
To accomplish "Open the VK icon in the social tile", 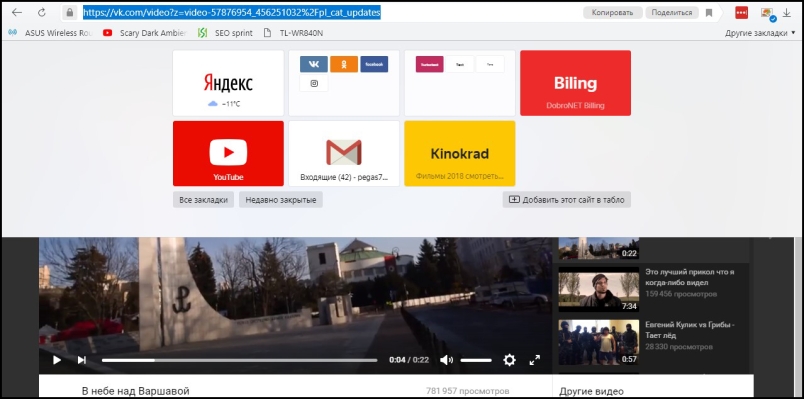I will pyautogui.click(x=314, y=64).
